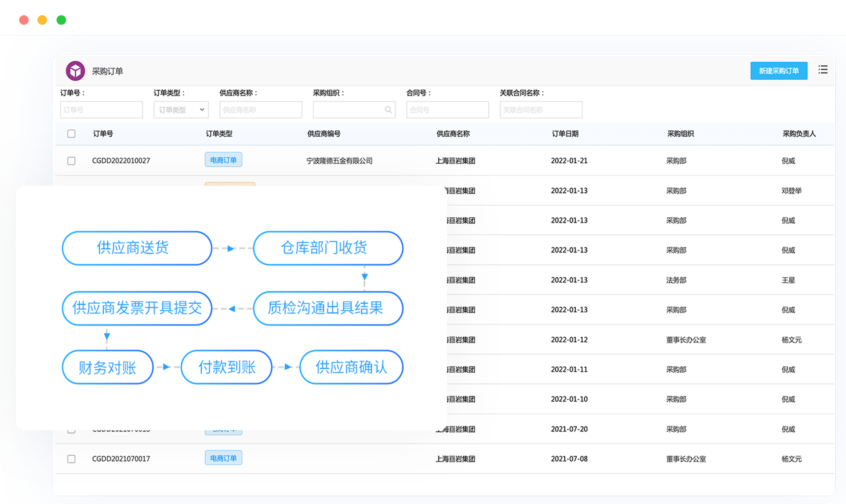The width and height of the screenshot is (846, 504).
Task: Click date 2022-01-11
Action: point(569,370)
